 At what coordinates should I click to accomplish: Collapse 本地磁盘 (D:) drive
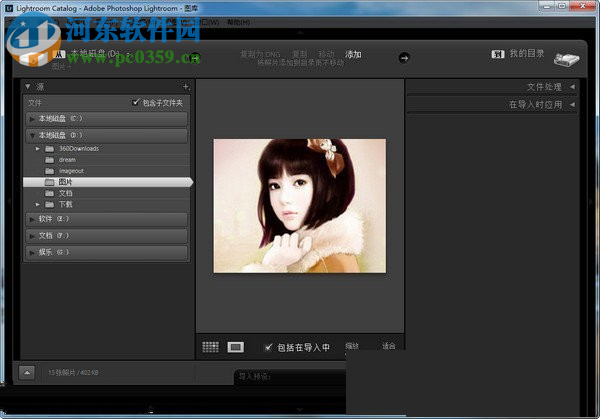point(32,135)
